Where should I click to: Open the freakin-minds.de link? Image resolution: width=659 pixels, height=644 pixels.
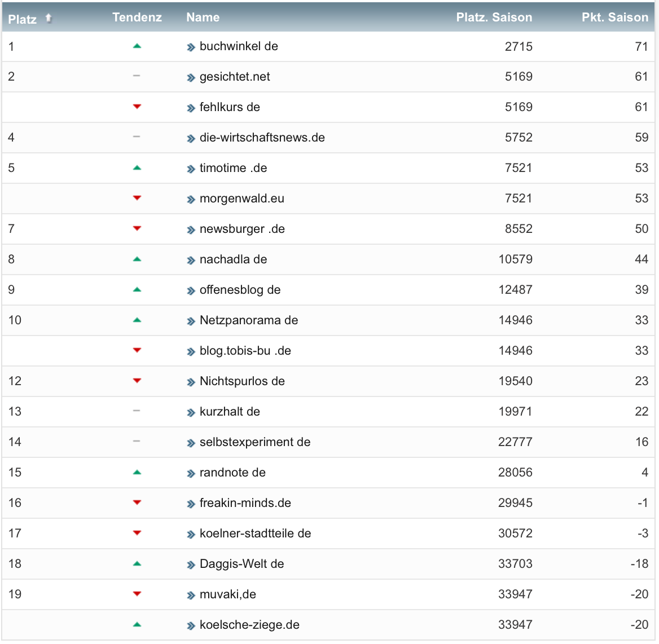245,503
